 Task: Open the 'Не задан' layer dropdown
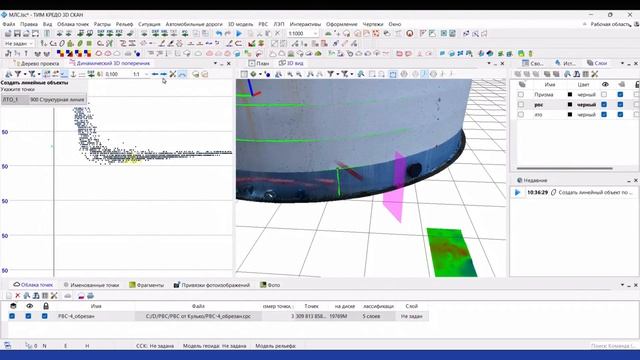(19, 43)
